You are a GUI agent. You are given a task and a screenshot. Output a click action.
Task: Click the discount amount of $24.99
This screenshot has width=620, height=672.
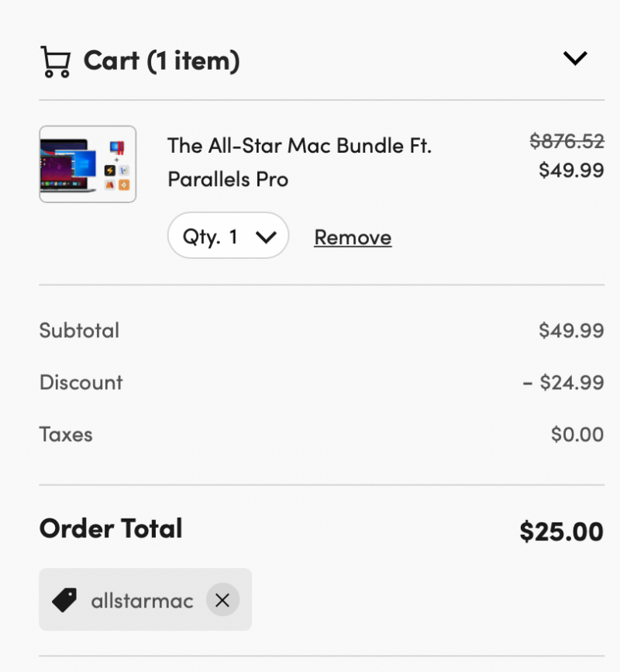pyautogui.click(x=563, y=382)
